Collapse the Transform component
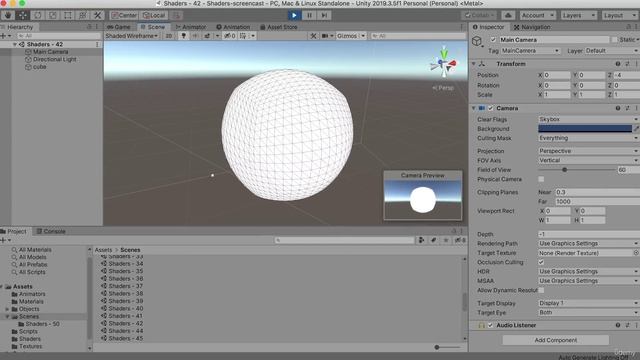The height and width of the screenshot is (360, 640). (474, 64)
